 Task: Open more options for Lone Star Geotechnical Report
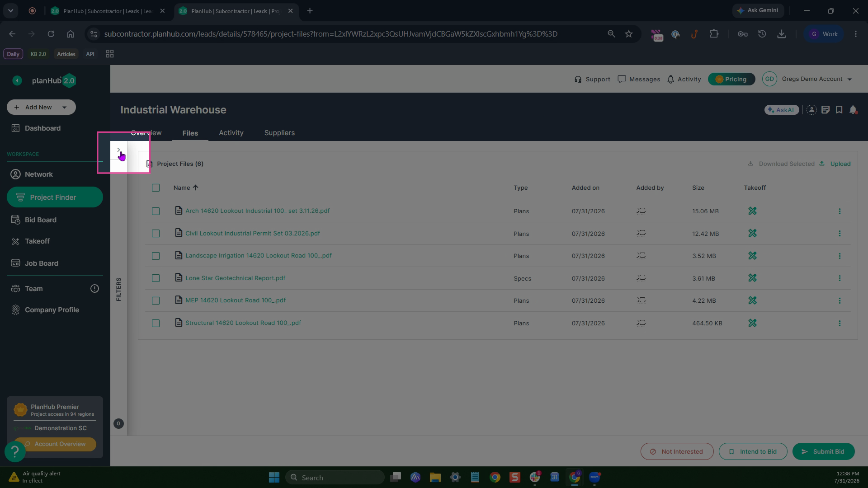840,278
